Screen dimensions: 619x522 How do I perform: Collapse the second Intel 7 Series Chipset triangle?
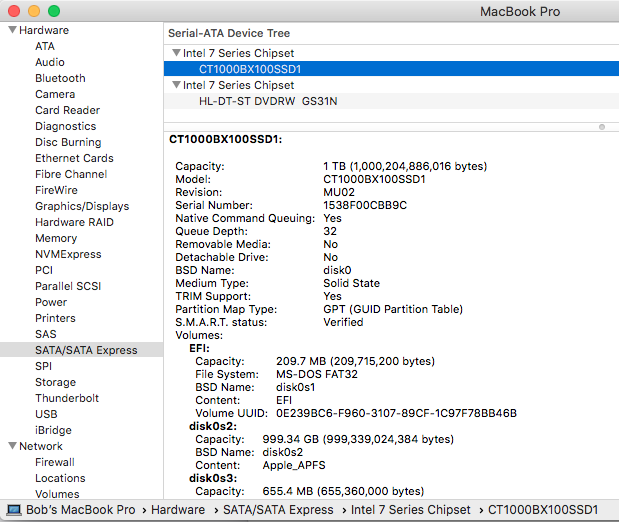point(176,84)
